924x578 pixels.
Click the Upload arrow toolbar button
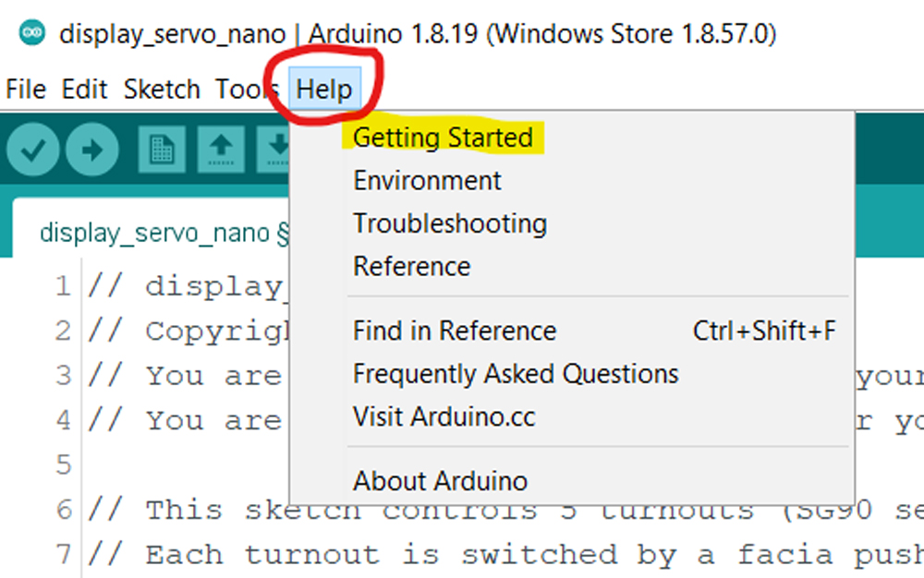91,150
